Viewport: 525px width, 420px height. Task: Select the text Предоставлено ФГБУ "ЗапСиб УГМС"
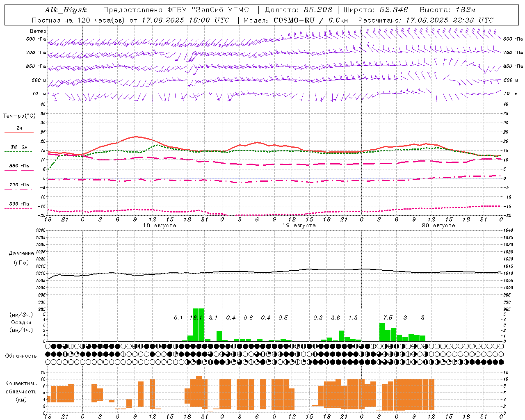(178, 10)
